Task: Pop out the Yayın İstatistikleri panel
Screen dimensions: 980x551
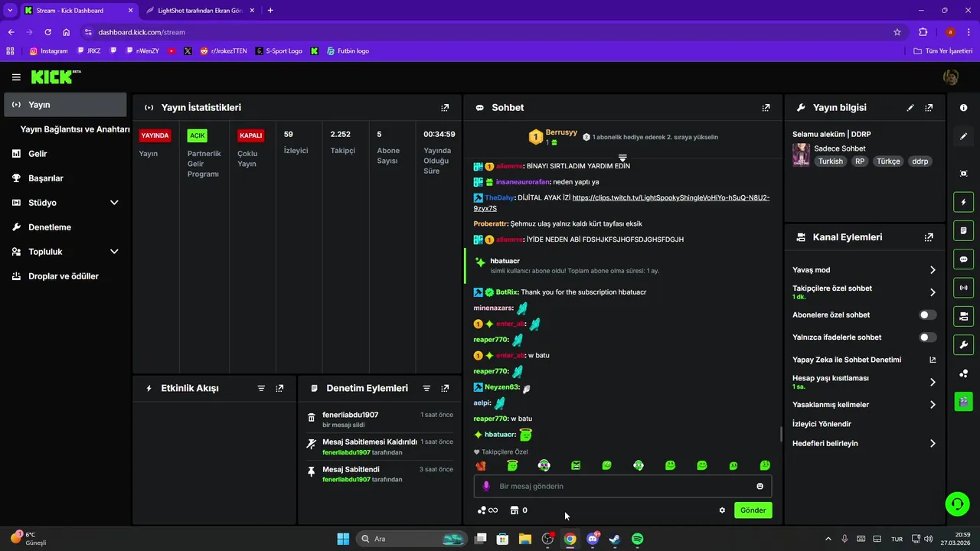Action: pyautogui.click(x=445, y=108)
